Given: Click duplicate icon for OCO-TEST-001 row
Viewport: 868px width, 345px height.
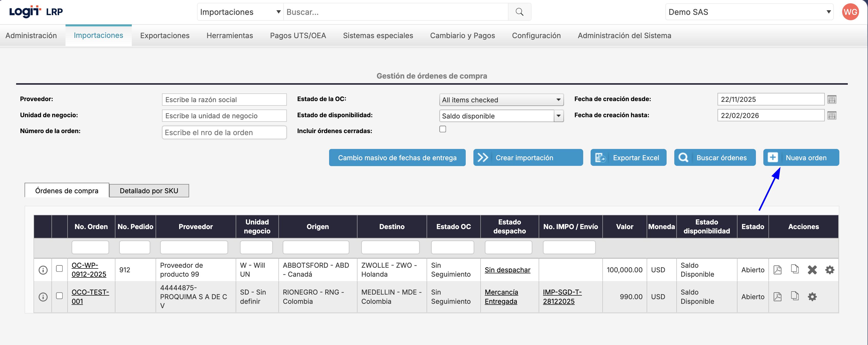Looking at the screenshot, I should click(x=795, y=296).
